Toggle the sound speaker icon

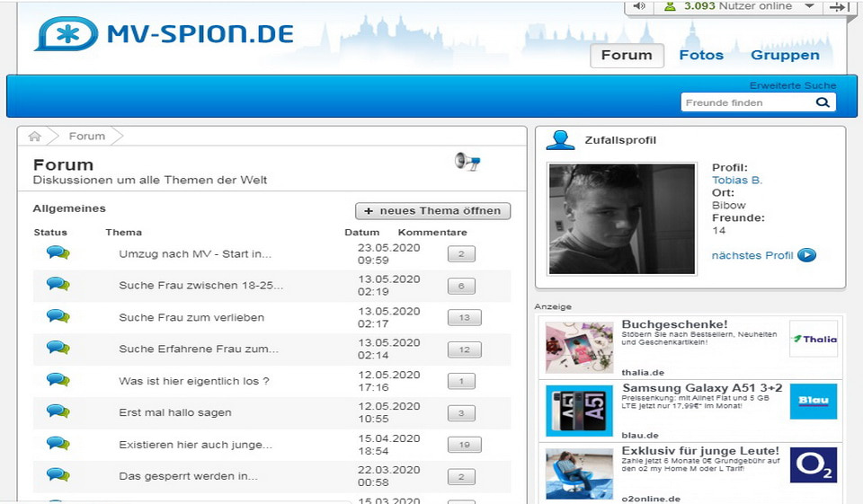[639, 6]
